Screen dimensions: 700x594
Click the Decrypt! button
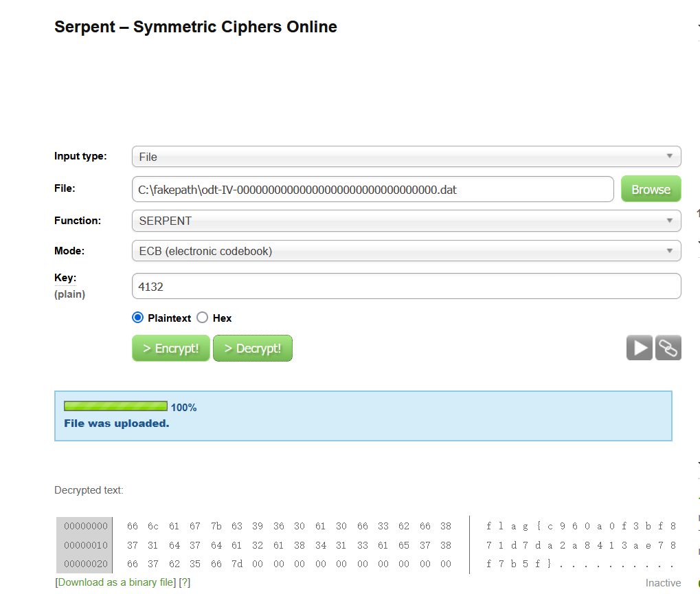coord(253,349)
